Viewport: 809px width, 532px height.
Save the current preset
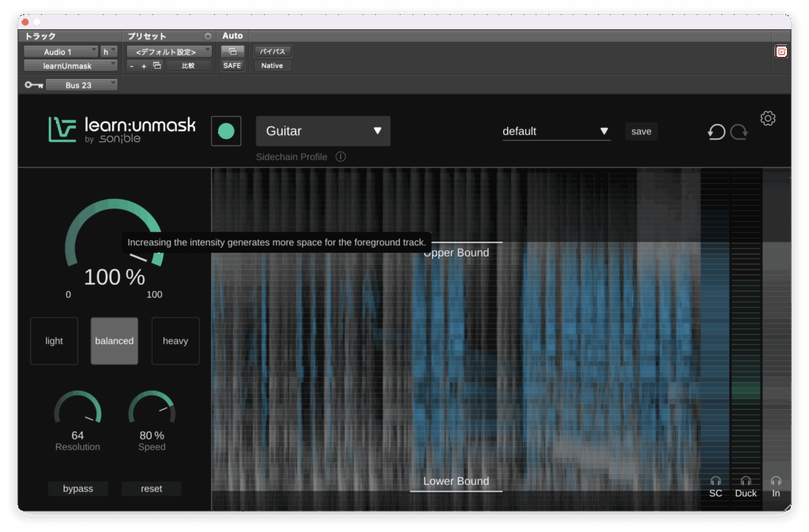pyautogui.click(x=642, y=132)
